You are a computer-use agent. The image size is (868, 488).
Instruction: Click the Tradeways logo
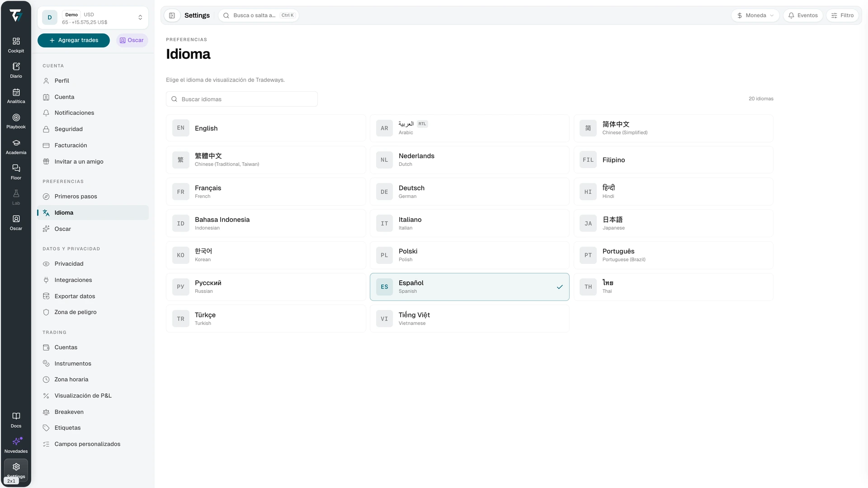(x=16, y=16)
